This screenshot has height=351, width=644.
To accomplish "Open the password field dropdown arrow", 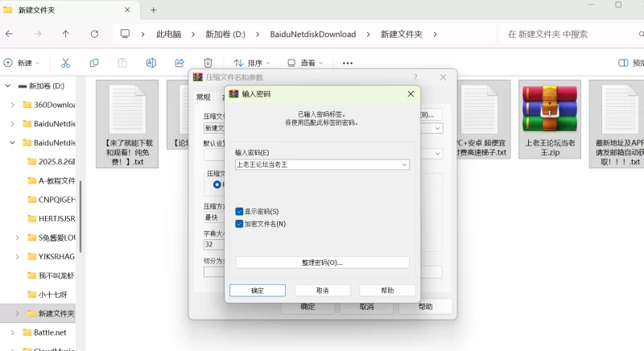I will click(x=404, y=164).
